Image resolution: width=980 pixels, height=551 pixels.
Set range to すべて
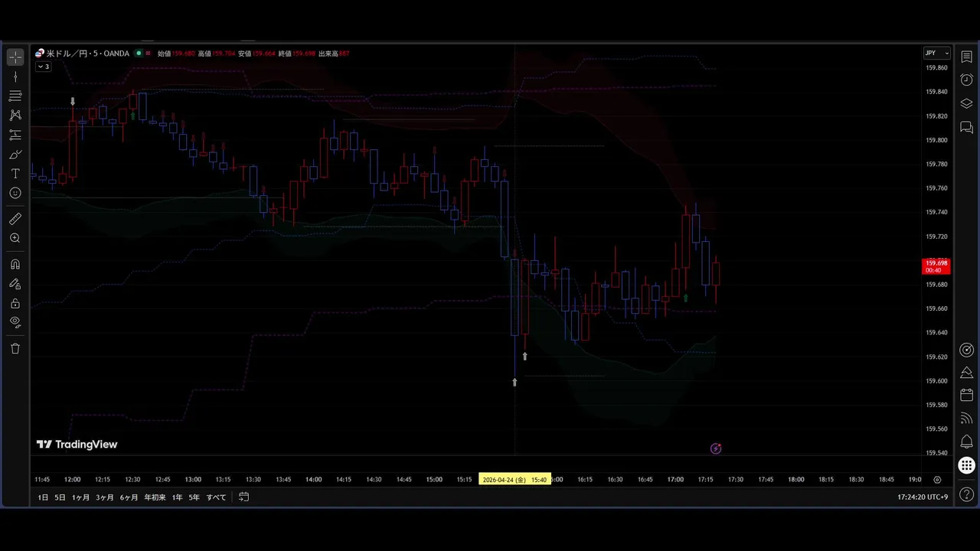click(217, 497)
